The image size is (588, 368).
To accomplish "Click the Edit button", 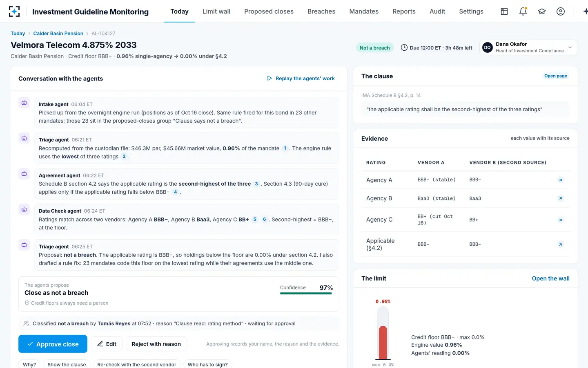I will point(107,344).
